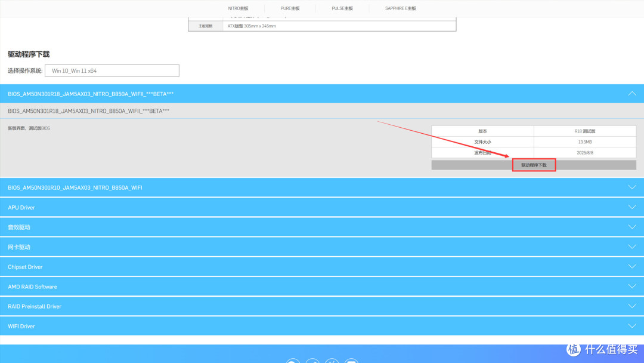Expand the AMD RAID Software chevron
Screen dimensions: 644x363
tap(631, 286)
